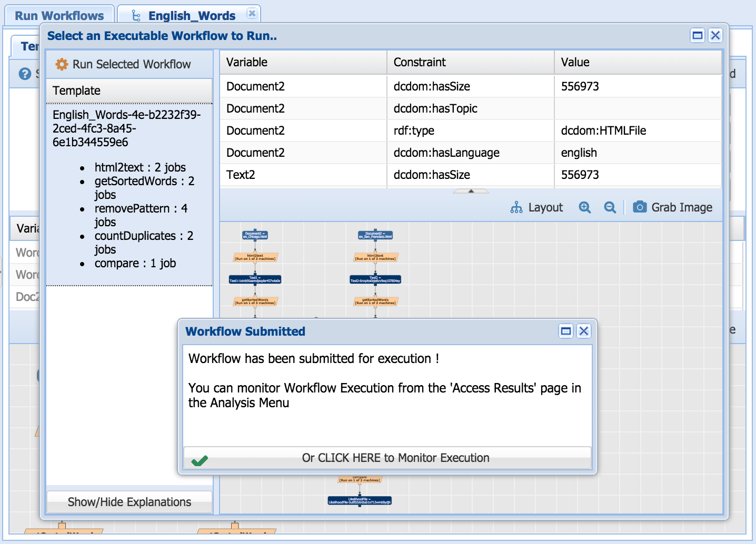The height and width of the screenshot is (544, 756).
Task: Collapse the variable table using splitter arrow
Action: pyautogui.click(x=471, y=191)
